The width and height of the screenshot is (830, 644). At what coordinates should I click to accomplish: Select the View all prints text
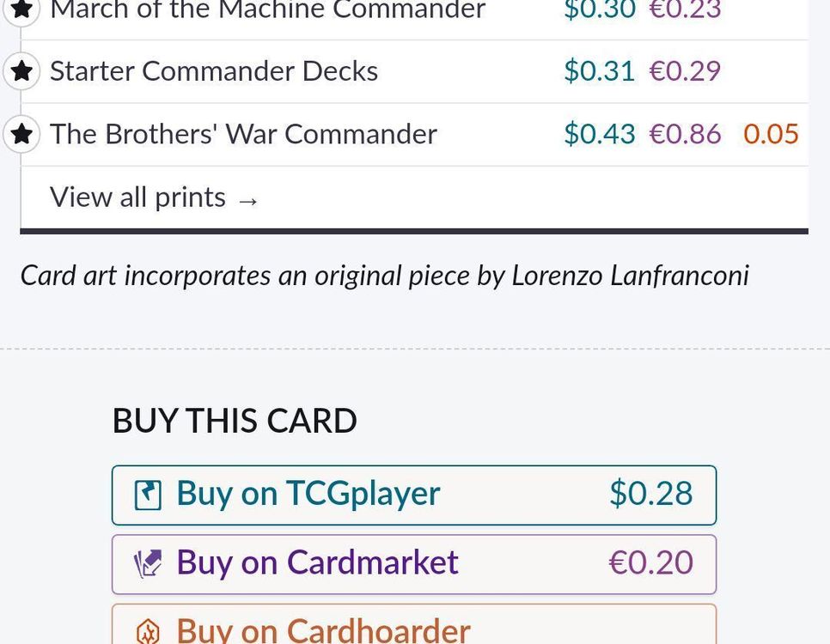pyautogui.click(x=137, y=197)
